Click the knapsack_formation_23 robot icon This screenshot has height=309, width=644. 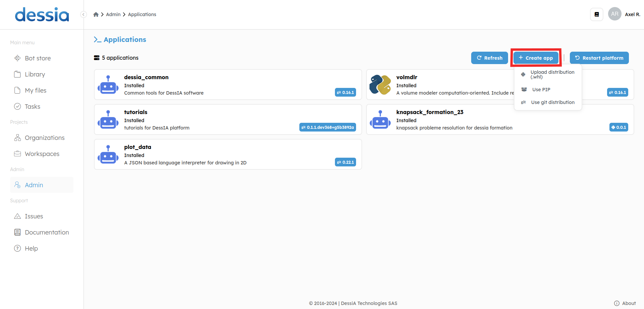pyautogui.click(x=380, y=119)
